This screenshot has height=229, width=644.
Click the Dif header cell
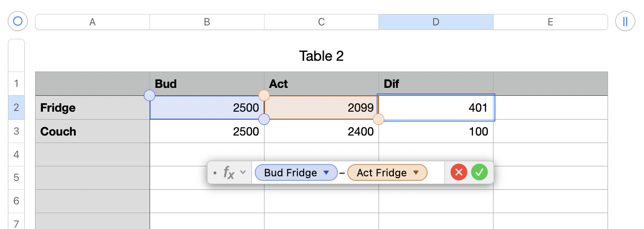[436, 84]
